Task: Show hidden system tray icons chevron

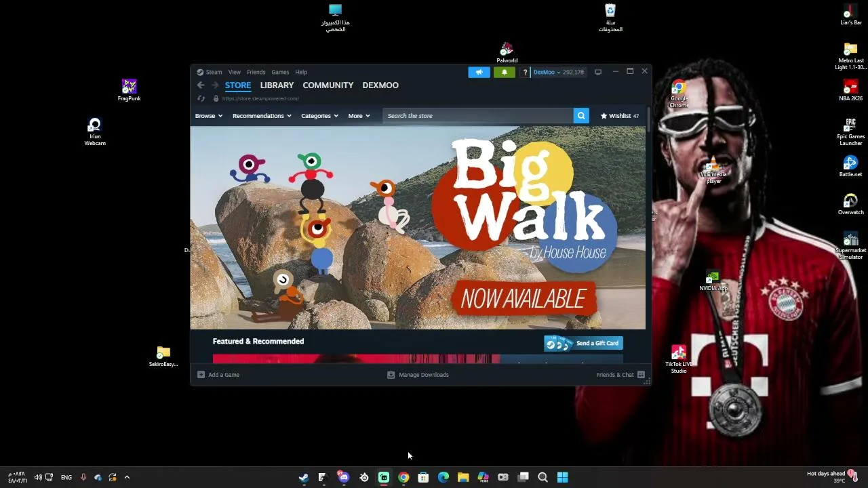Action: [x=127, y=477]
